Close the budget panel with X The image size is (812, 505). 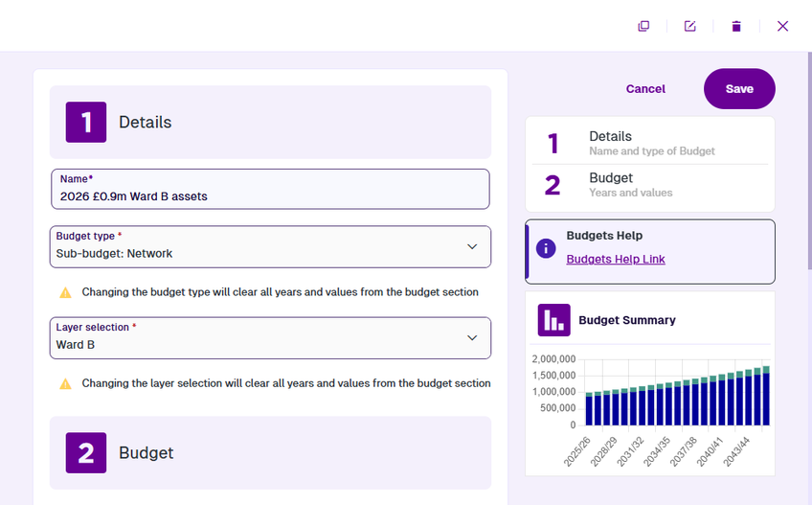(x=782, y=26)
